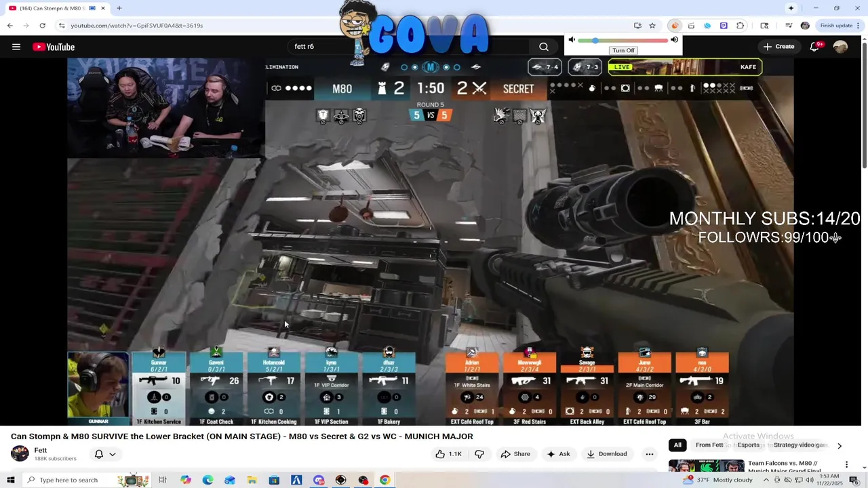Image resolution: width=868 pixels, height=488 pixels.
Task: Open options for Team Falcons vs. M80 video
Action: coord(846,465)
